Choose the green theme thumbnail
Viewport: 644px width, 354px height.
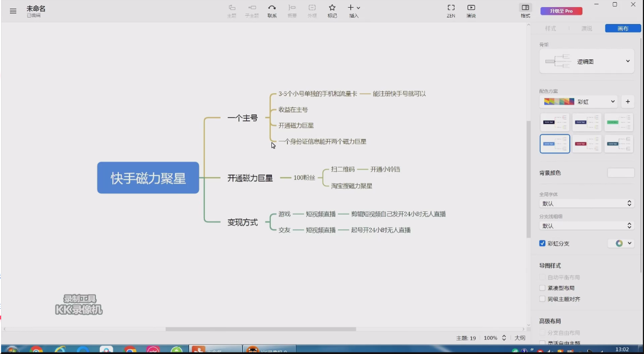(x=618, y=123)
